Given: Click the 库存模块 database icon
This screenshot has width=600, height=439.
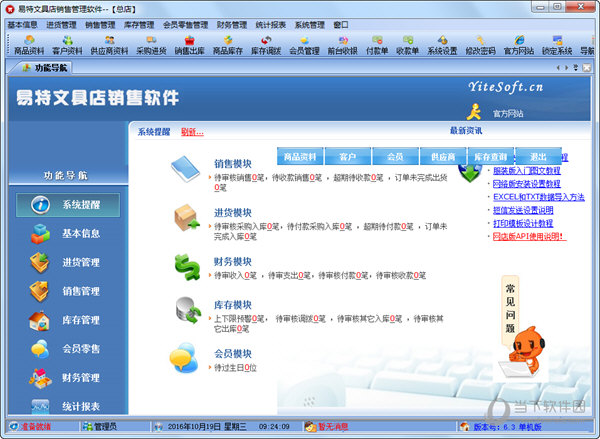Looking at the screenshot, I should (188, 310).
